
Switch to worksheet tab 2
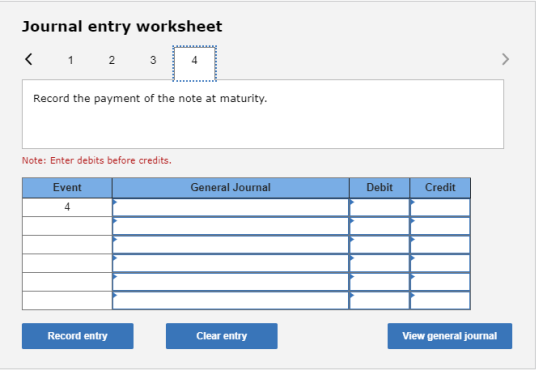(x=112, y=60)
